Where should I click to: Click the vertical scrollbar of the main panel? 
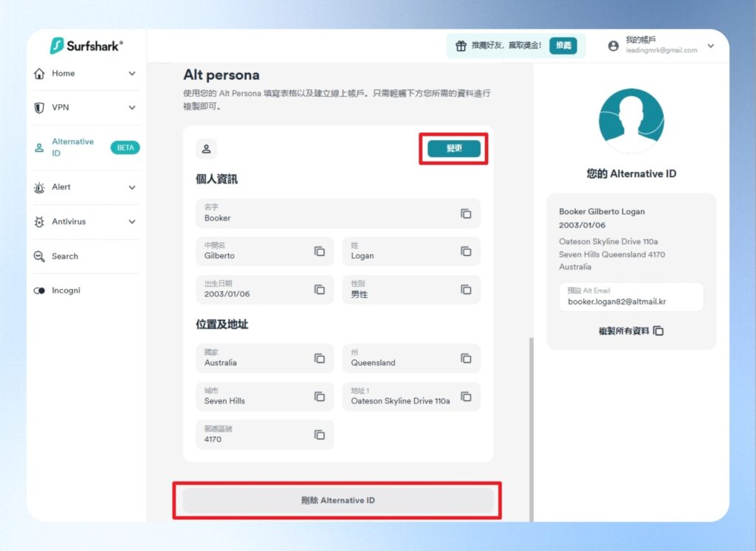(x=532, y=429)
